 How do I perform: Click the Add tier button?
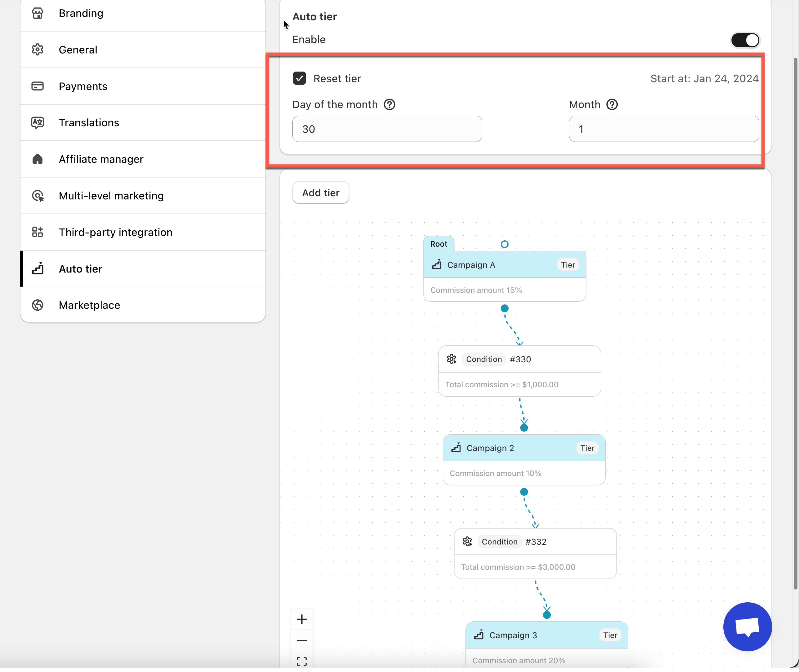tap(320, 193)
